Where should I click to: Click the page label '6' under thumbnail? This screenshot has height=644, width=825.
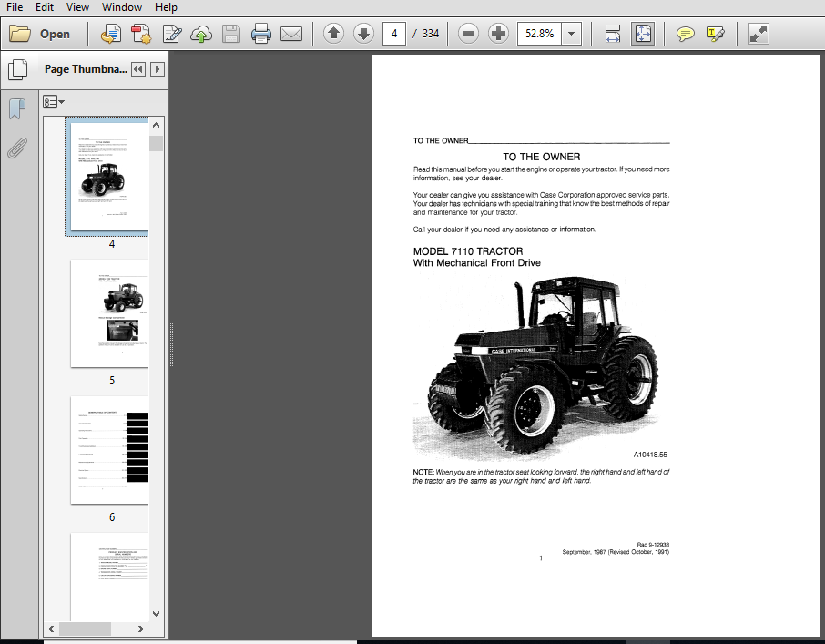(x=112, y=517)
